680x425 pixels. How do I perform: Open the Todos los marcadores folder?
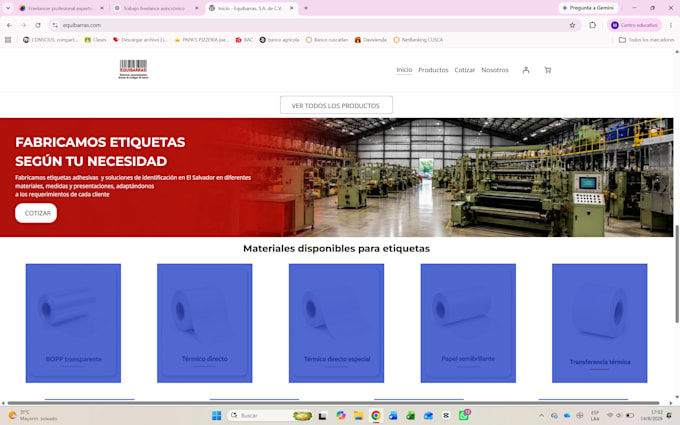click(x=647, y=39)
